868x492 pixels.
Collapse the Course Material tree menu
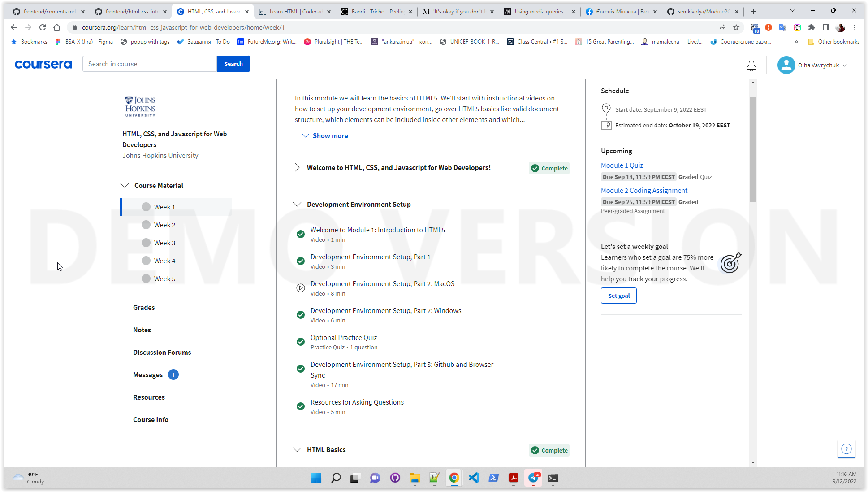(125, 186)
